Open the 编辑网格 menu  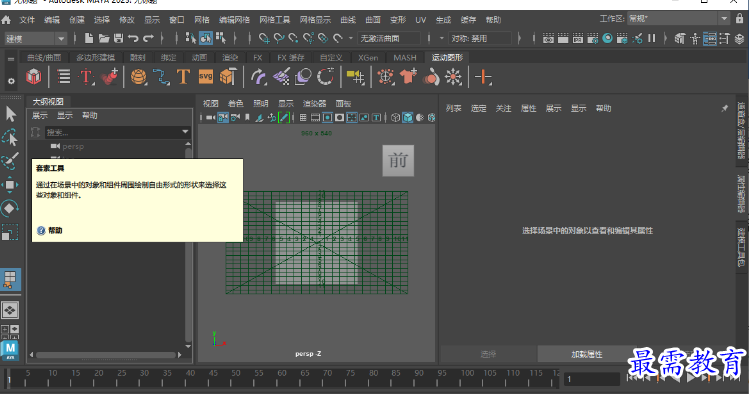(x=234, y=20)
